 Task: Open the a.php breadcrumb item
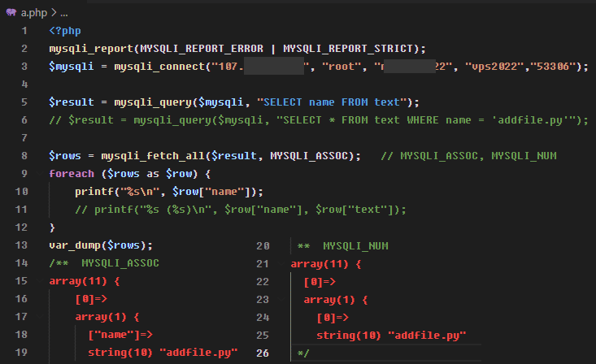click(34, 13)
